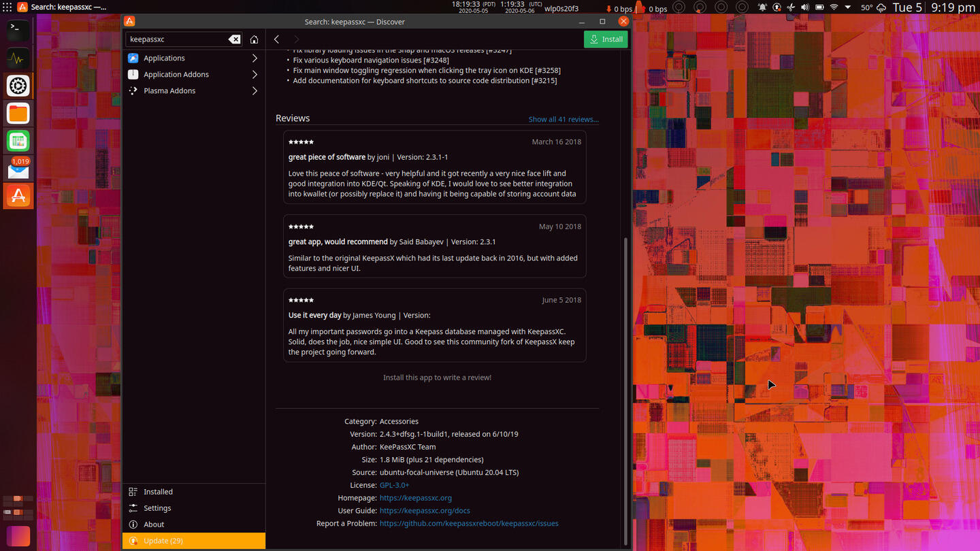Open Applications category
980x551 pixels.
click(193, 58)
